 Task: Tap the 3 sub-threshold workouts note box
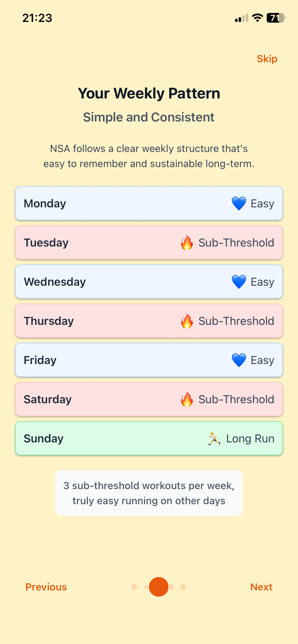[149, 493]
